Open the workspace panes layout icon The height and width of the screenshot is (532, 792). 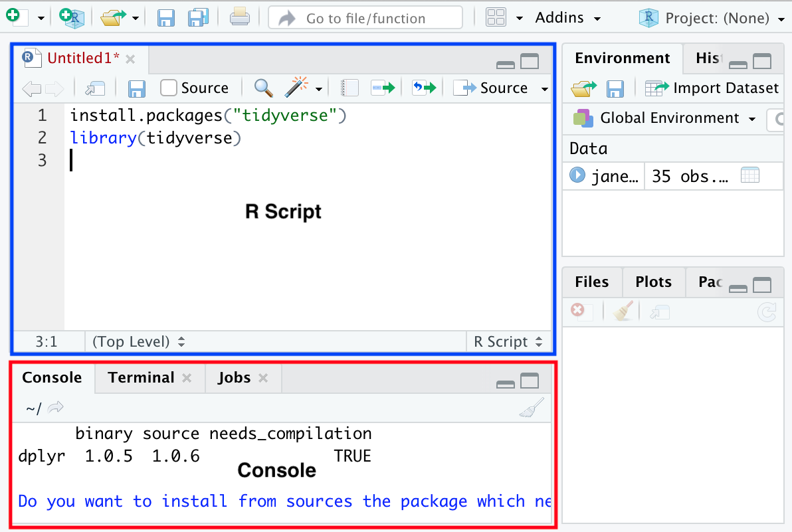coord(496,18)
